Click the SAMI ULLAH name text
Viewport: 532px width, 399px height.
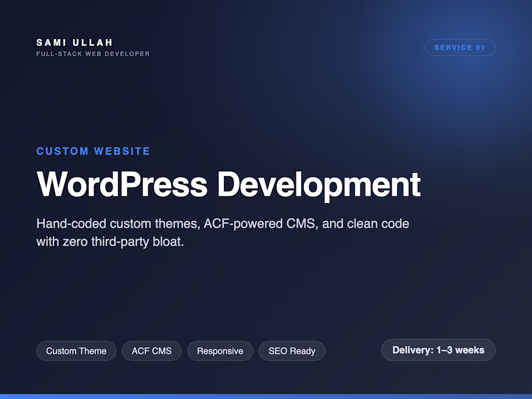[74, 43]
